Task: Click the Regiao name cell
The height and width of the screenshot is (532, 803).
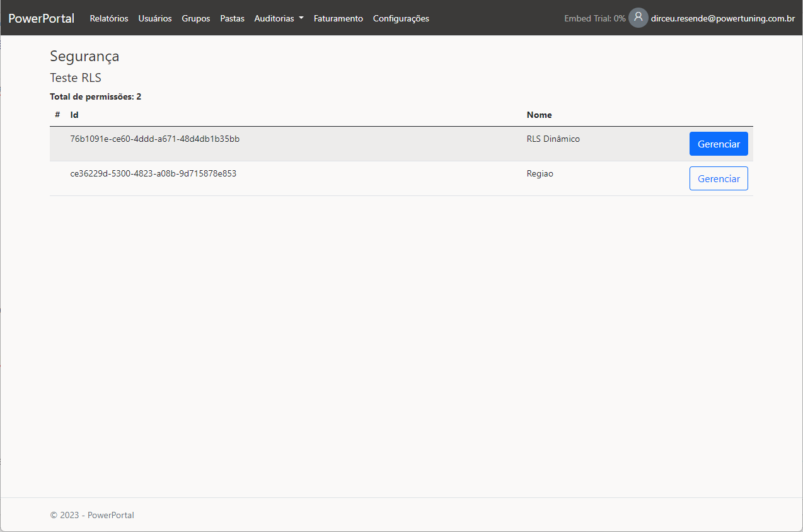Action: 540,173
